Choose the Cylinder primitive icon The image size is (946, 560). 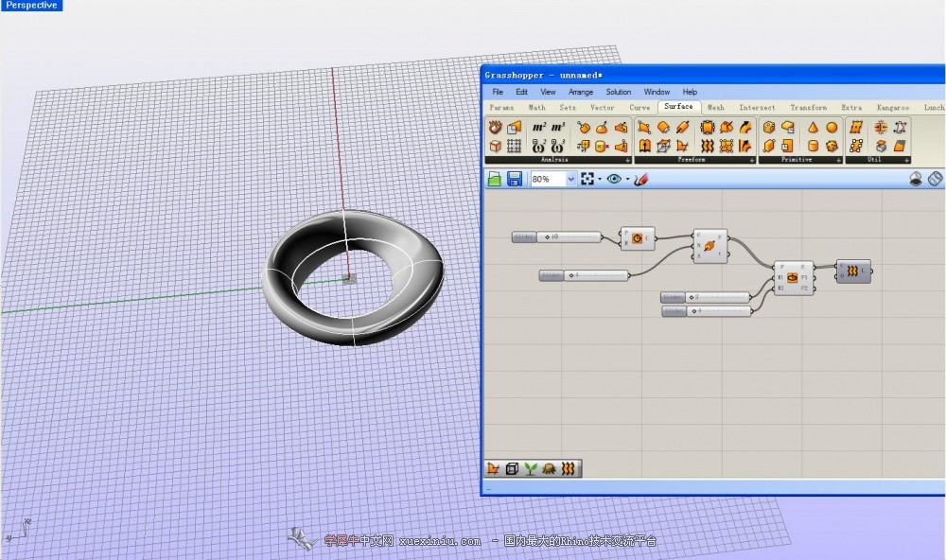click(813, 146)
